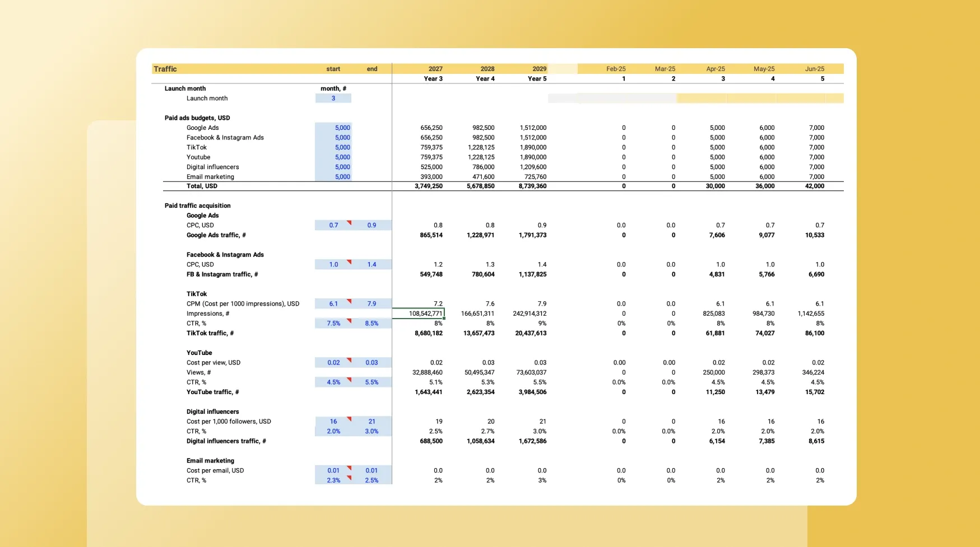Click red note marker on Facebook CPC start cell
This screenshot has height=547, width=980.
click(349, 262)
